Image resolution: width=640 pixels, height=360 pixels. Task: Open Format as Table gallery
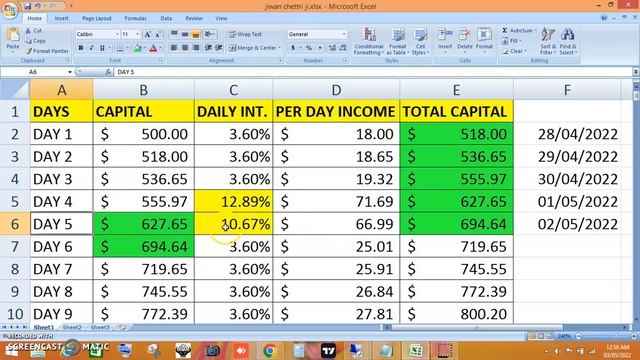pos(397,41)
